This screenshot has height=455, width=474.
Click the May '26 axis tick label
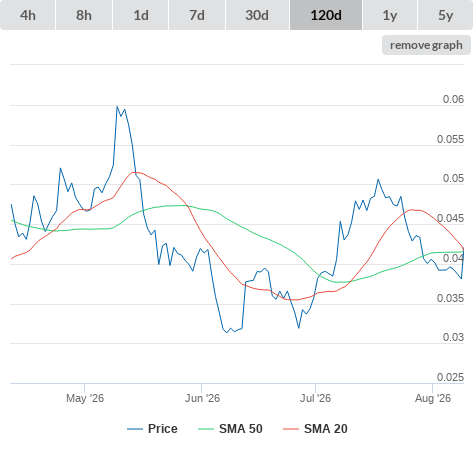pyautogui.click(x=85, y=398)
